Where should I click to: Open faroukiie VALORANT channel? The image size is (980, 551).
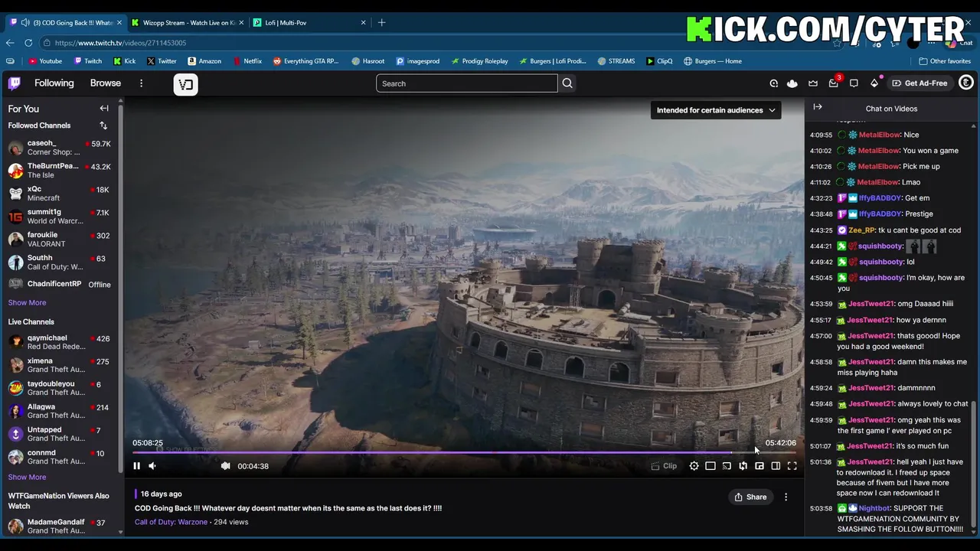point(60,240)
